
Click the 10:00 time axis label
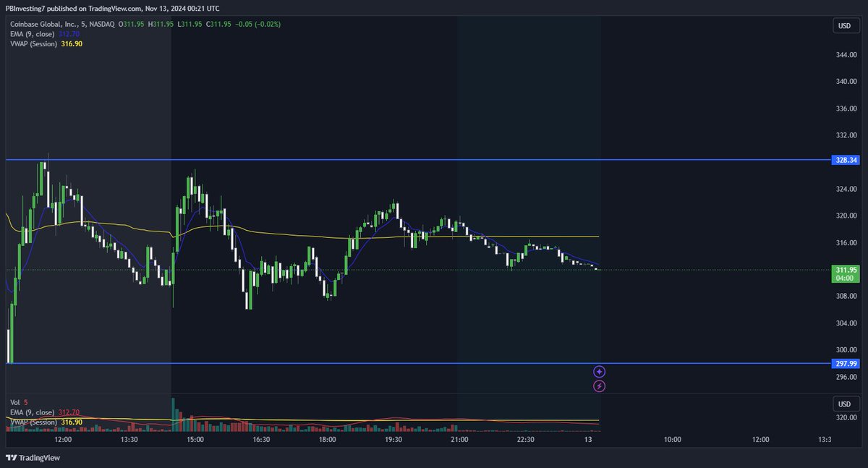point(672,439)
